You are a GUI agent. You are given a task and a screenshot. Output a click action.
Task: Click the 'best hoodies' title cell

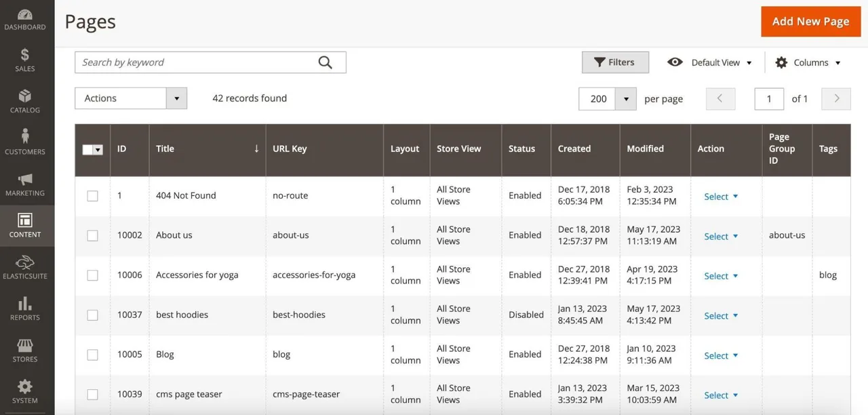click(x=182, y=315)
